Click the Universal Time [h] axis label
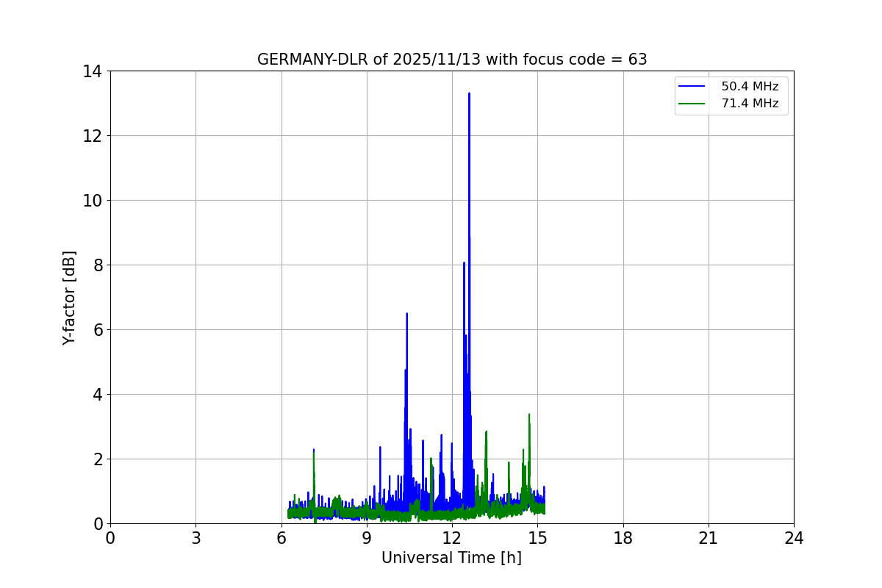The width and height of the screenshot is (882, 588). [451, 558]
